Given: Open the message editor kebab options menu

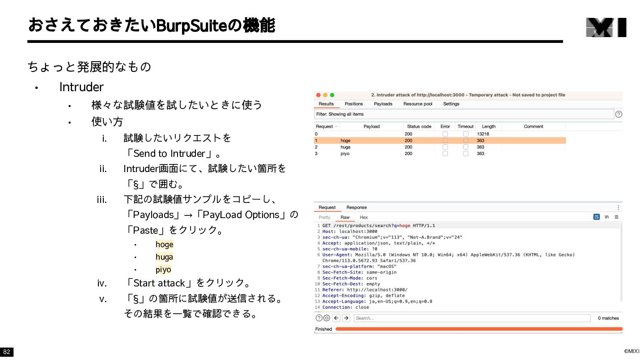Looking at the screenshot, I should click(x=619, y=207).
